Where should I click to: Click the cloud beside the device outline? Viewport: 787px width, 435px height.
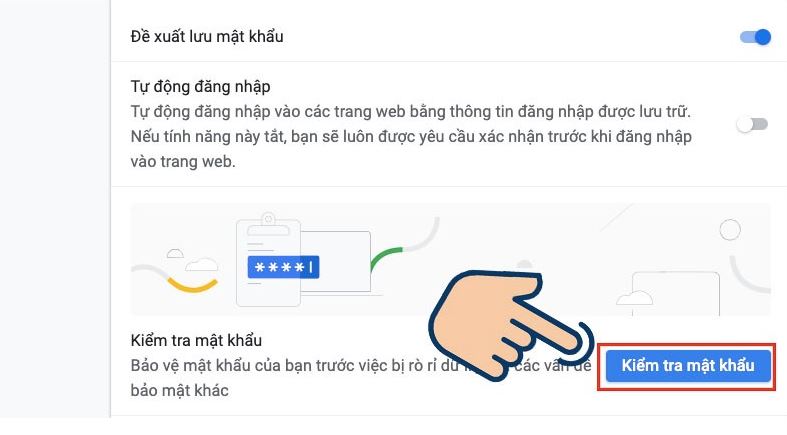[634, 298]
